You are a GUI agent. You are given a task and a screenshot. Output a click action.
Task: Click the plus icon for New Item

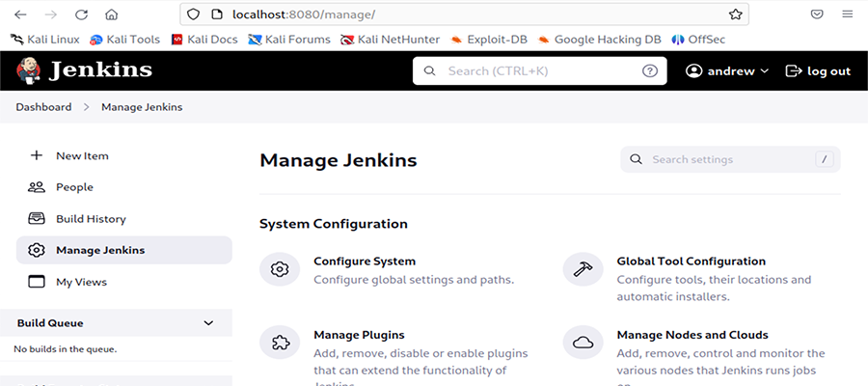(36, 155)
